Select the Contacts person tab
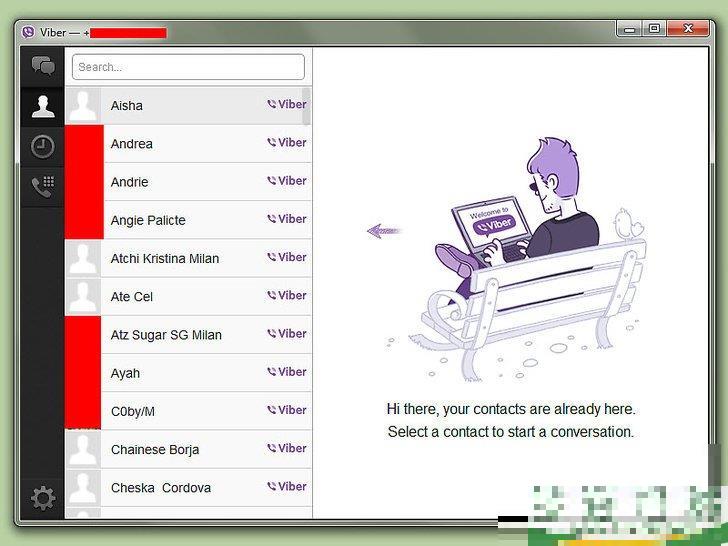 coord(43,106)
